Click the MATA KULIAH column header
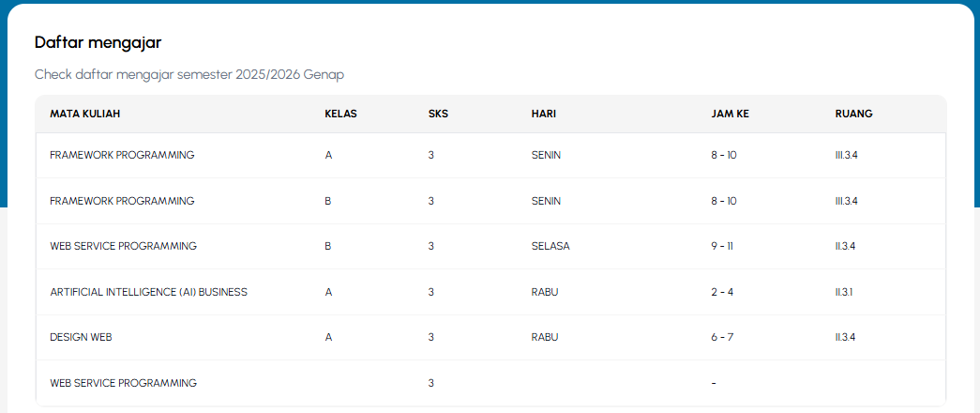This screenshot has height=413, width=980. coord(85,114)
